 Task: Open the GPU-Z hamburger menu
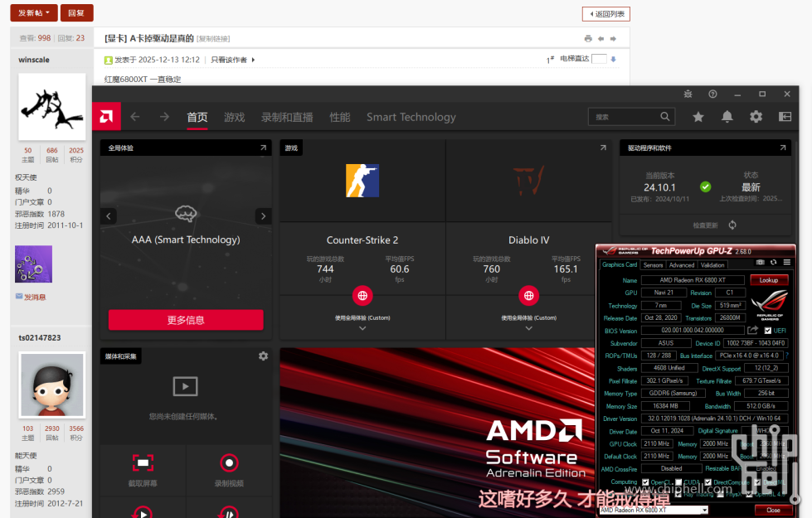(x=786, y=262)
